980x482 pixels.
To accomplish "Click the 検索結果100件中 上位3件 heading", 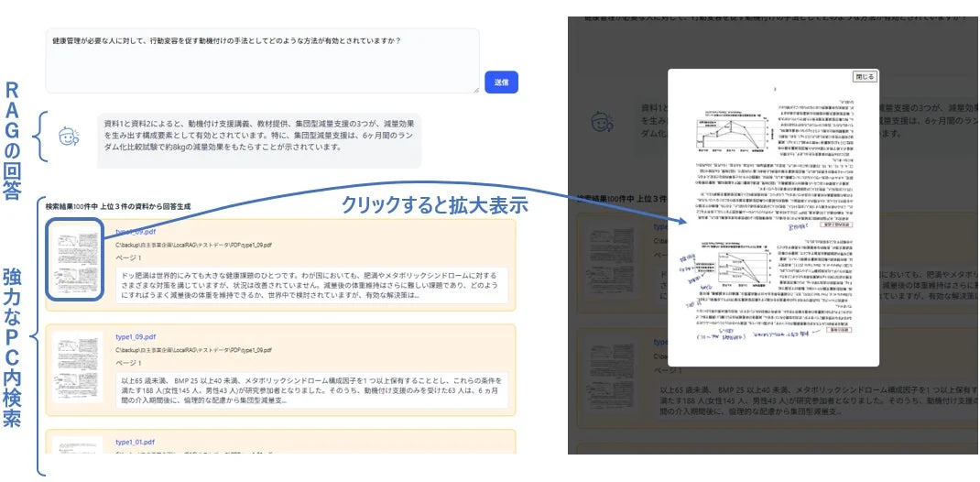I will [x=118, y=205].
